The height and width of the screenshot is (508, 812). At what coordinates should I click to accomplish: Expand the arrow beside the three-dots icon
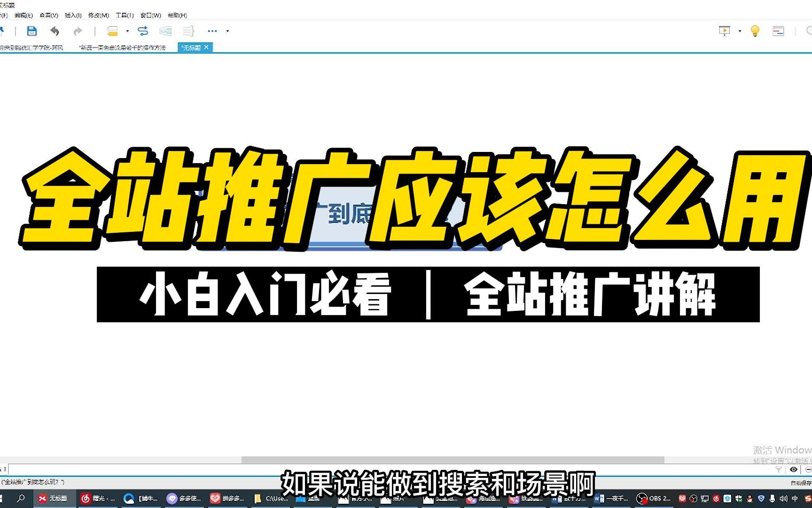coord(228,31)
